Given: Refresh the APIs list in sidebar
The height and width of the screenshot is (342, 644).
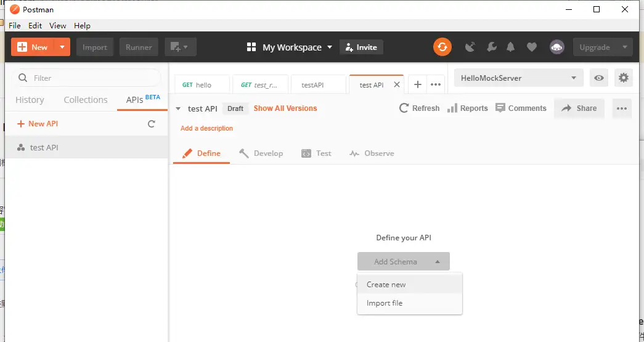Looking at the screenshot, I should pyautogui.click(x=152, y=124).
